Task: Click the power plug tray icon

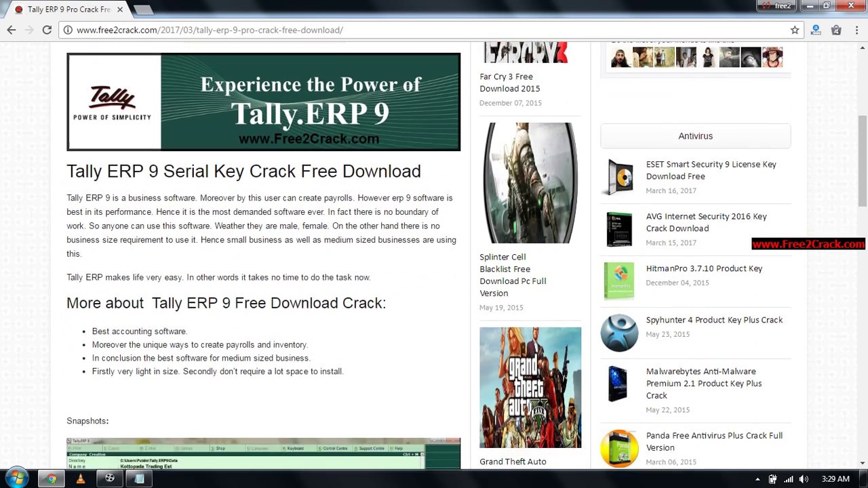Action: [x=772, y=479]
